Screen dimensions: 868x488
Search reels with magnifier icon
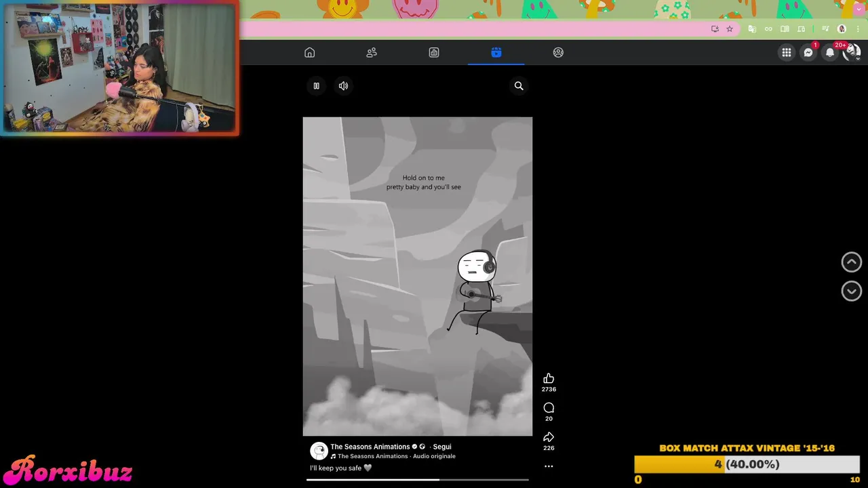(x=519, y=86)
